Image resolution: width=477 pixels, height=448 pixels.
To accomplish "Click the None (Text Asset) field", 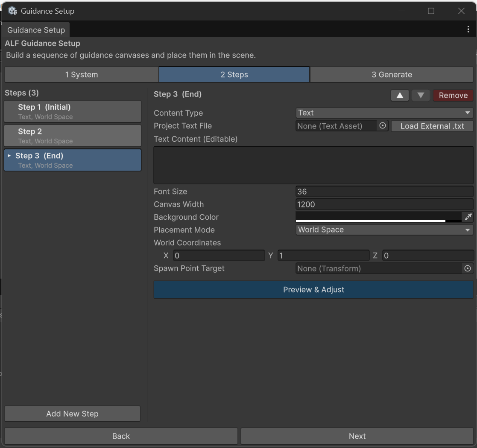I will (x=337, y=126).
